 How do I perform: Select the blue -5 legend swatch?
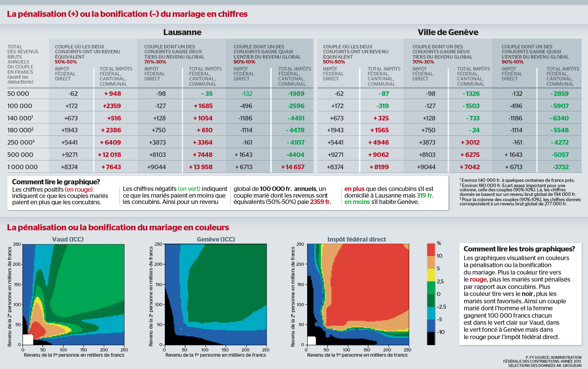click(x=431, y=325)
